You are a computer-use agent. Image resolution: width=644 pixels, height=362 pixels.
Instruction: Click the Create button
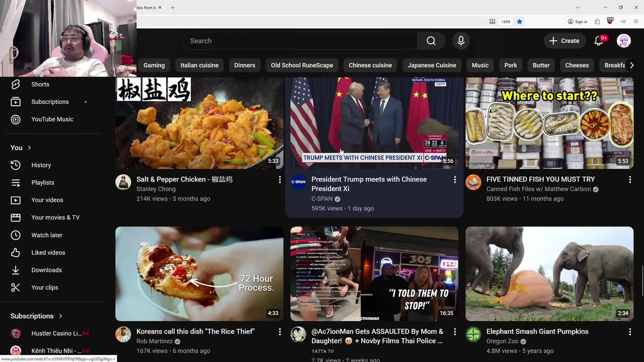click(565, 41)
